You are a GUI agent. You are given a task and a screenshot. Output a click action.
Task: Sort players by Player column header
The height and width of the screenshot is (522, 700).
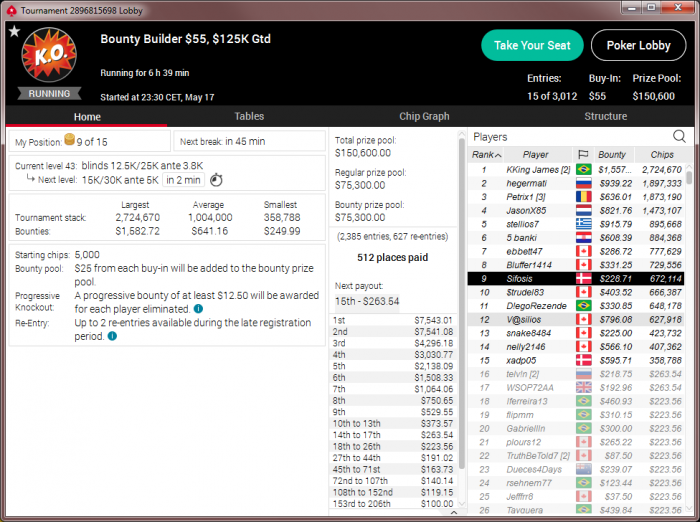pos(537,155)
